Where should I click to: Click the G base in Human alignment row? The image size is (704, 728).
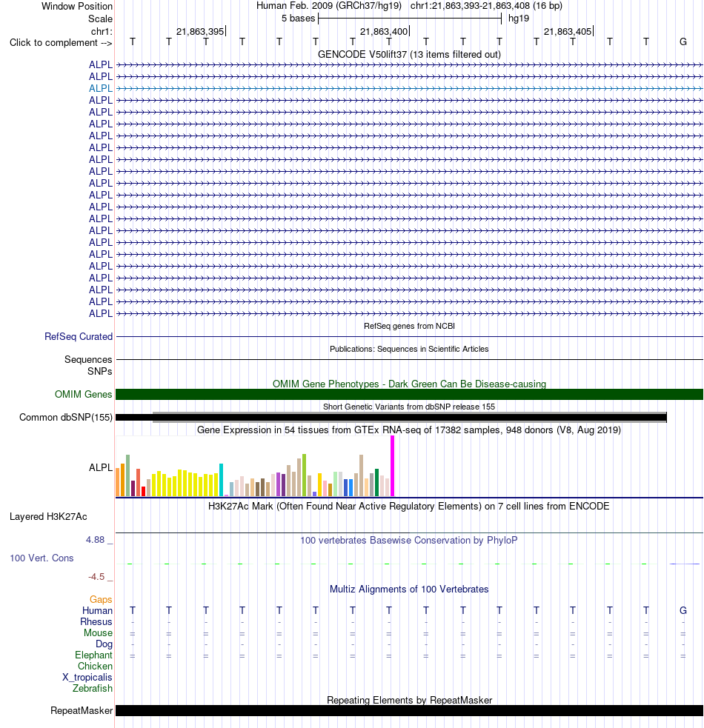[x=683, y=610]
